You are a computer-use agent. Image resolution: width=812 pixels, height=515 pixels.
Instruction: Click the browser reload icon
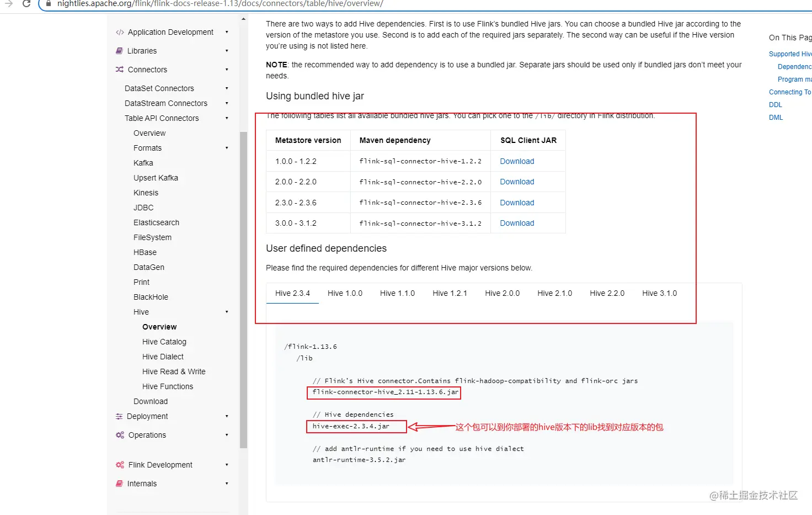(26, 3)
